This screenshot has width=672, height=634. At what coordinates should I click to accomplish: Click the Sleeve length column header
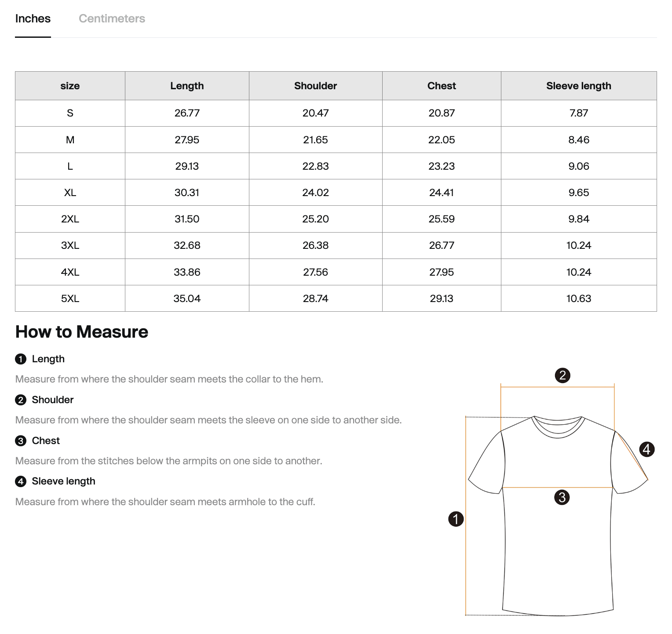tap(579, 86)
